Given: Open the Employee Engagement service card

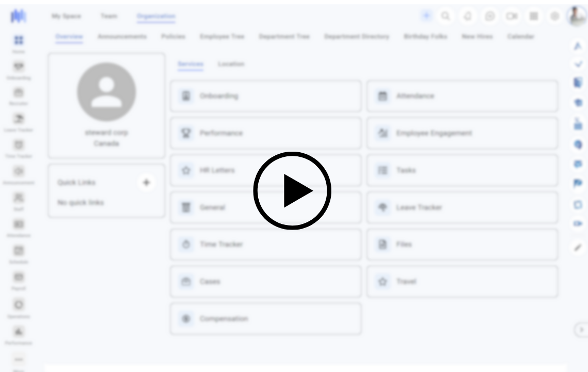Looking at the screenshot, I should pyautogui.click(x=462, y=133).
